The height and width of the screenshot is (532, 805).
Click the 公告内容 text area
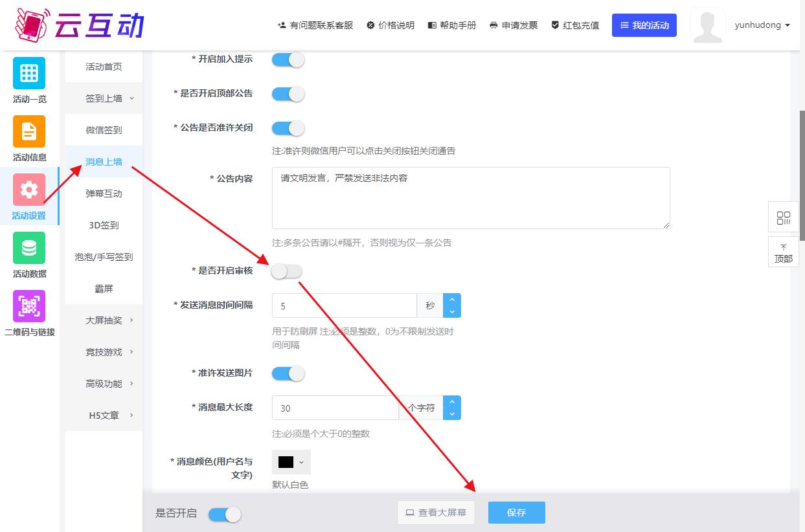click(470, 197)
